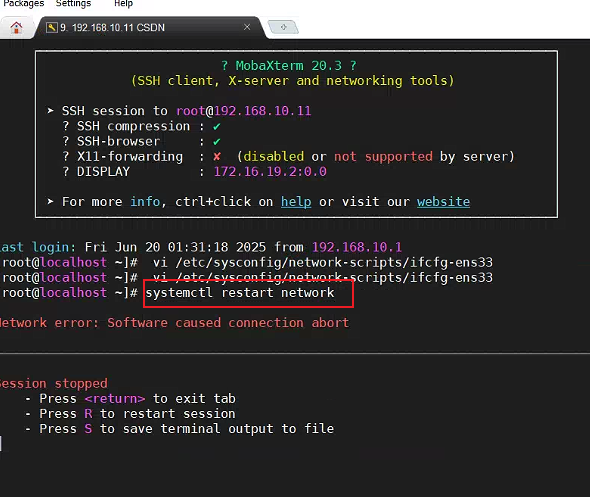The image size is (590, 497).
Task: Click 'Network error: Software caused connection abort' line
Action: click(174, 323)
